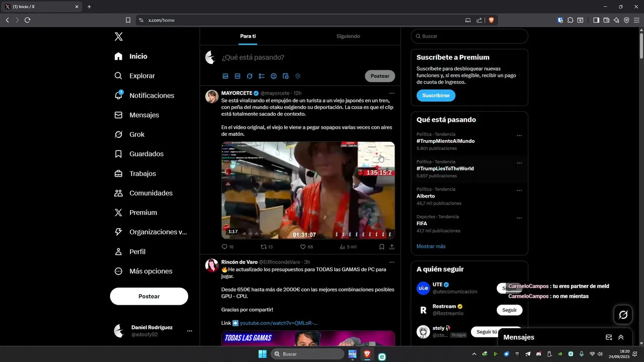Repost the MAYORCETE post

267,247
